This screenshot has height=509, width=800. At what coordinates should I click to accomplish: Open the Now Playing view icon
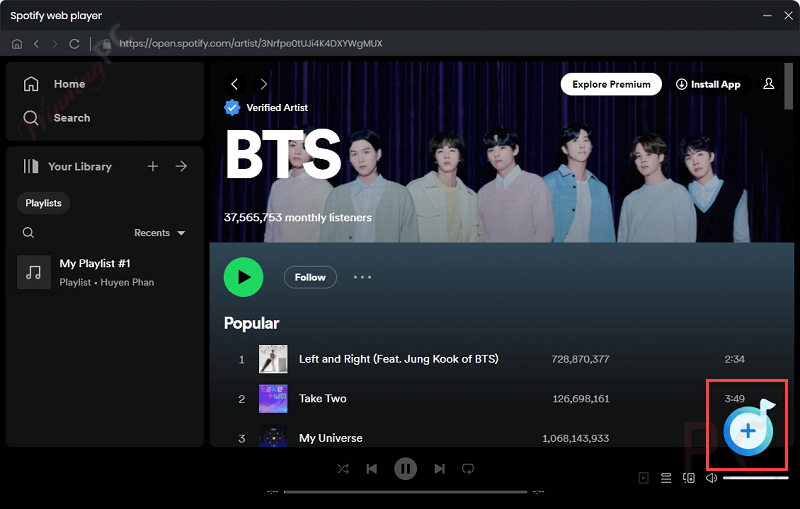(x=643, y=478)
